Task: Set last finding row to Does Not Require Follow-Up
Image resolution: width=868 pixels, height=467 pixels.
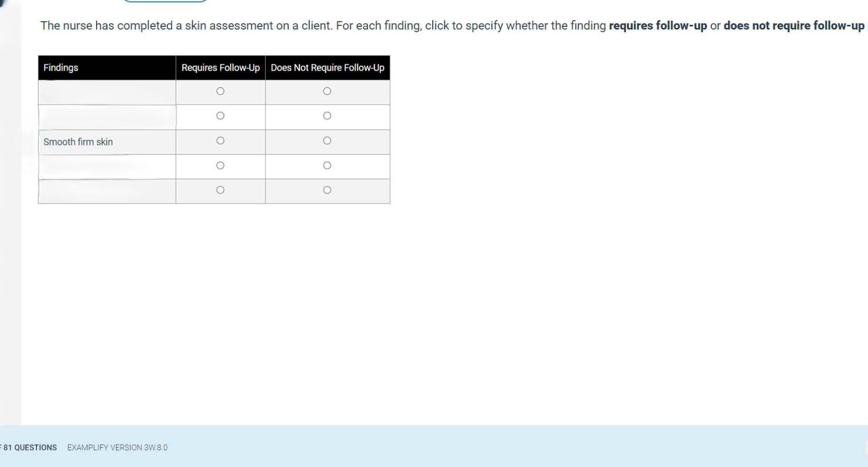Action: click(327, 190)
